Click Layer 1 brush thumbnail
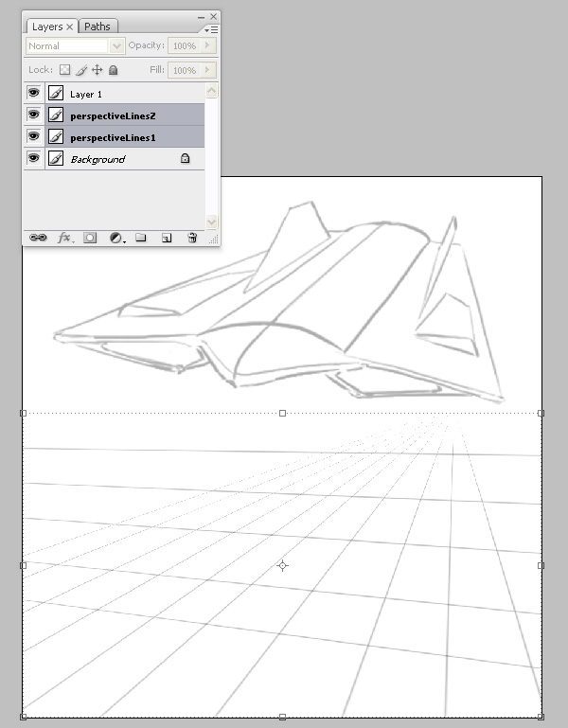Screen dimensions: 568x728 coord(56,94)
